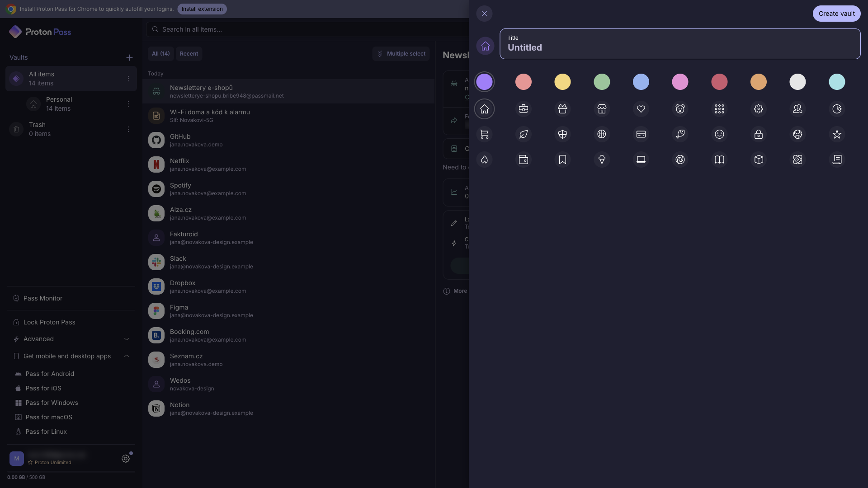Viewport: 868px width, 488px height.
Task: Collapse Get mobile and desktop apps
Action: (71, 356)
